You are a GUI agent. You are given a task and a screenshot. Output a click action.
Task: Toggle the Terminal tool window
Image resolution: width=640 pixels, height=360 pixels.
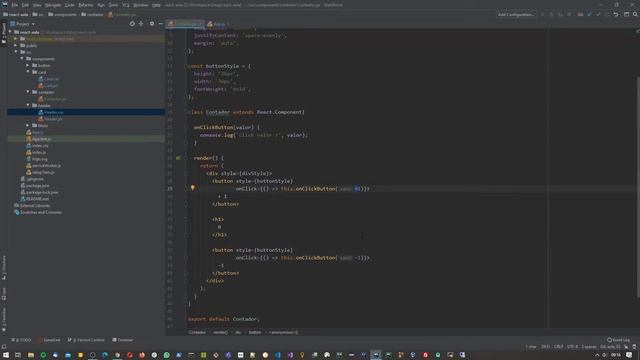coord(123,340)
